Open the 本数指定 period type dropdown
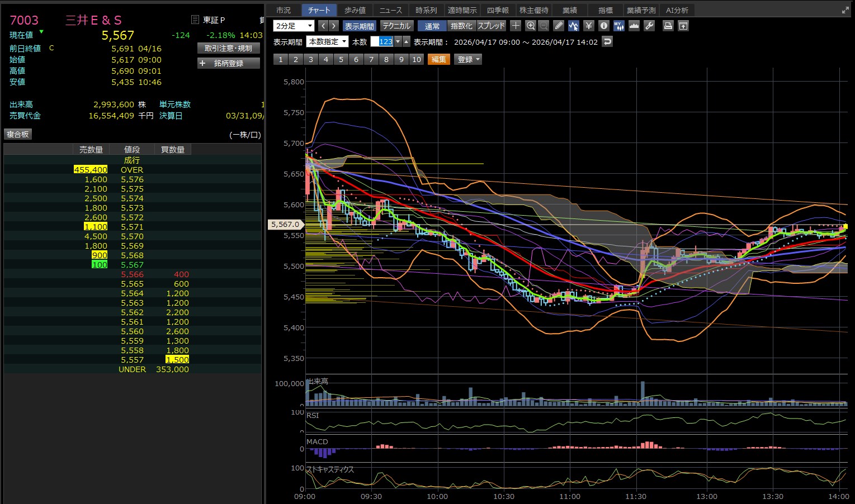The image size is (855, 504). pyautogui.click(x=327, y=42)
